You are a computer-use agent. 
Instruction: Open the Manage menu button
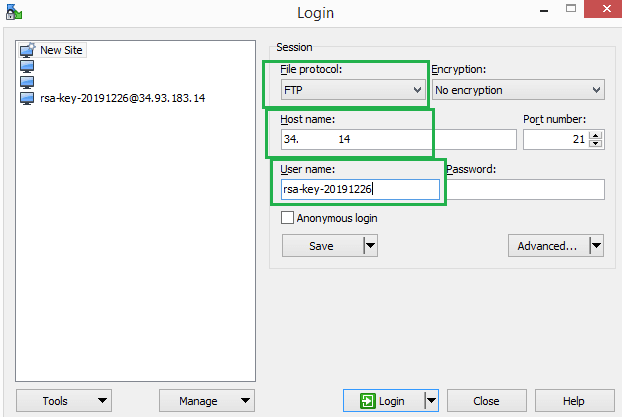pos(207,401)
